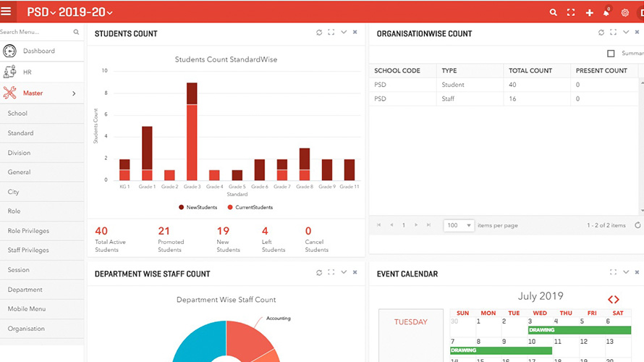The image size is (644, 362).
Task: Open the notifications bell
Action: click(x=606, y=12)
